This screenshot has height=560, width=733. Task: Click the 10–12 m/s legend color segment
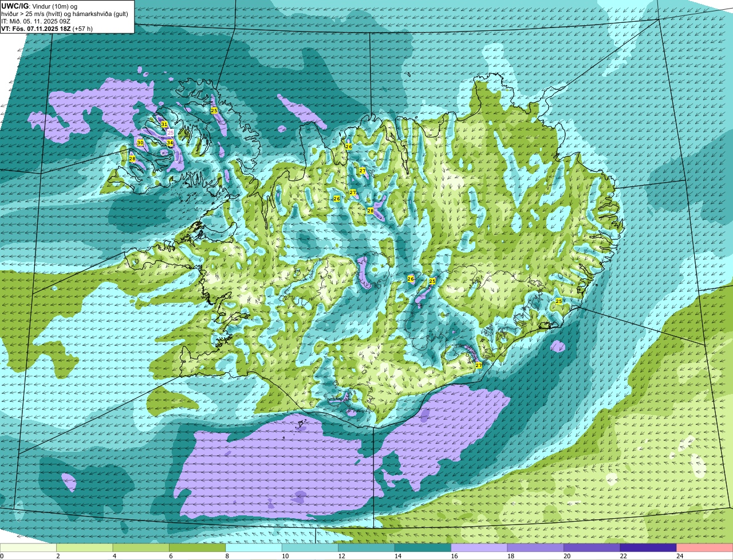[x=310, y=548]
